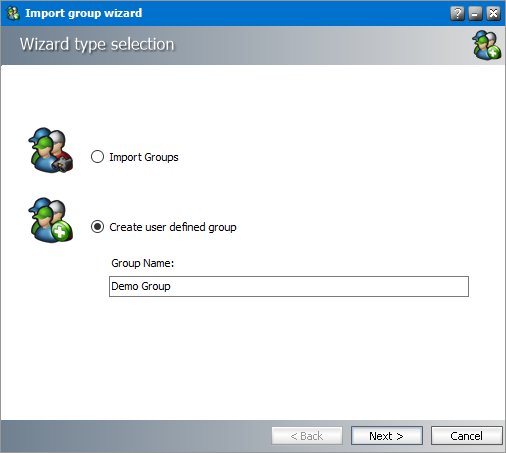Click the 'Group Name:' label
This screenshot has width=506, height=453.
pyautogui.click(x=143, y=263)
